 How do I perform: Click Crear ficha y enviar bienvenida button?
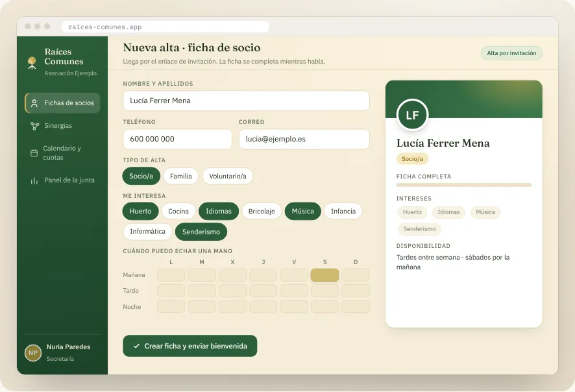pyautogui.click(x=190, y=346)
